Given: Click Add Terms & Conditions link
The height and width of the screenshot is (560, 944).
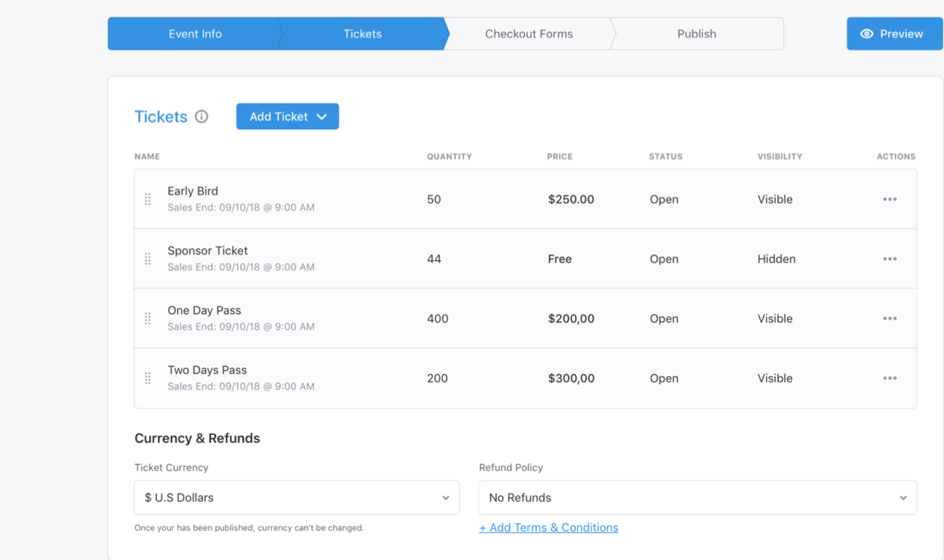Looking at the screenshot, I should click(x=548, y=528).
